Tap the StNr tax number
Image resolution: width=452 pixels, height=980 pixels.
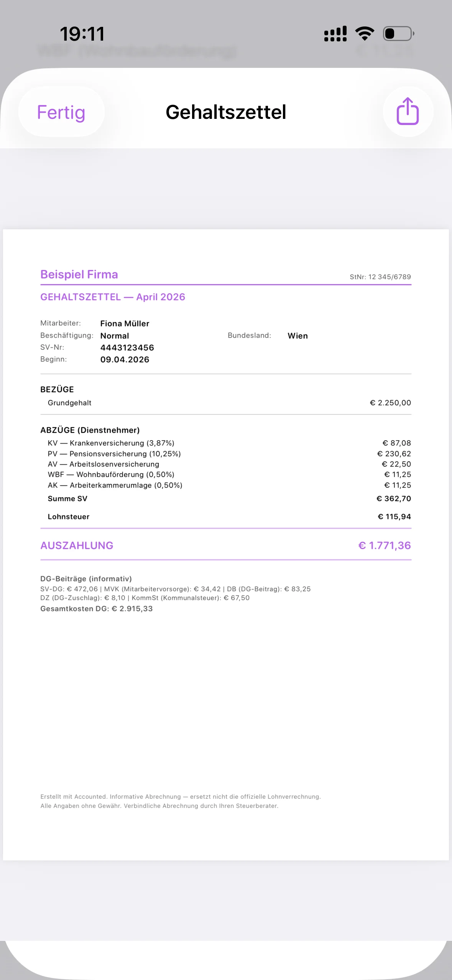point(380,277)
